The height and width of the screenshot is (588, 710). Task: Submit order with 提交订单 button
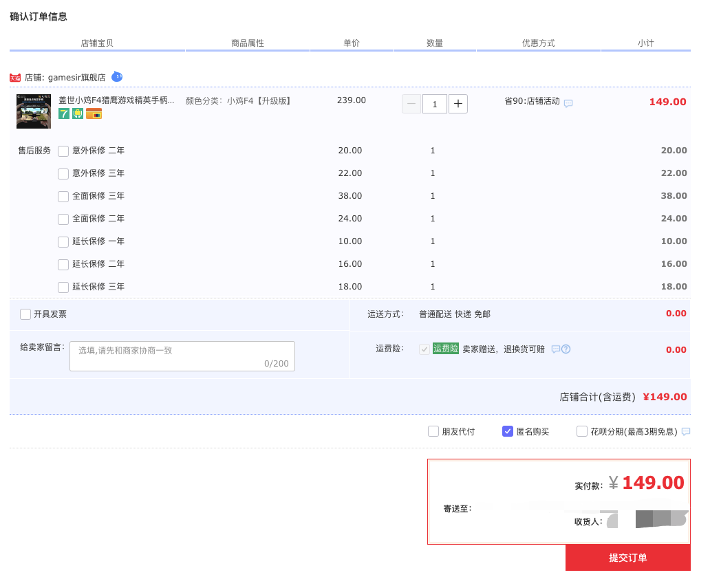coord(628,558)
